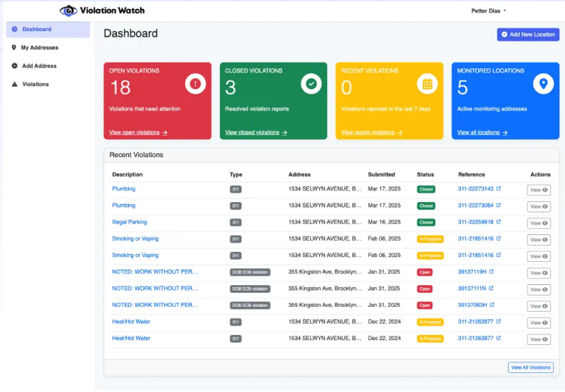The height and width of the screenshot is (392, 565).
Task: Click the Description column header
Action: (x=128, y=175)
